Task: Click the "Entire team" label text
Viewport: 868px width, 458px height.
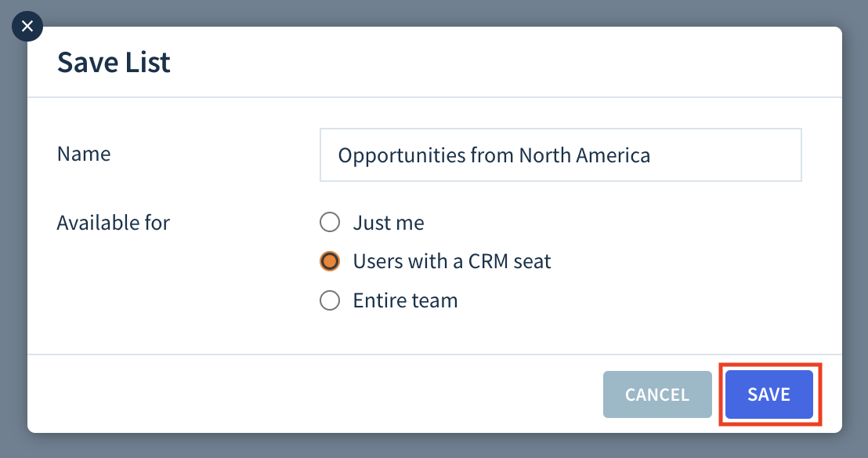Action: tap(405, 300)
